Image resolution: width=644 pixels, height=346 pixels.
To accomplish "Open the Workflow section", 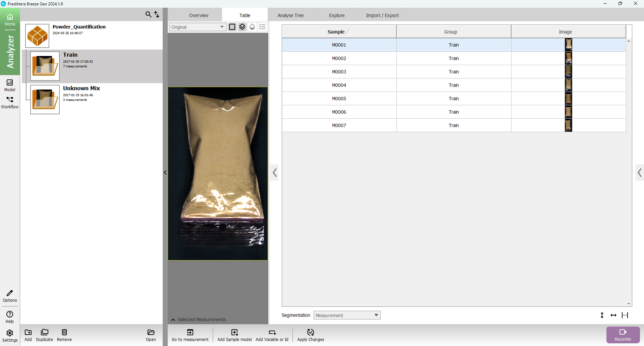I will pyautogui.click(x=10, y=102).
